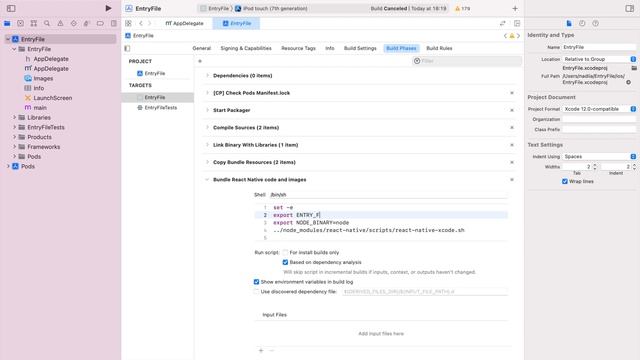Screen dimensions: 640x360
Task: Uncheck Show environment variables in build log
Action: 256,282
